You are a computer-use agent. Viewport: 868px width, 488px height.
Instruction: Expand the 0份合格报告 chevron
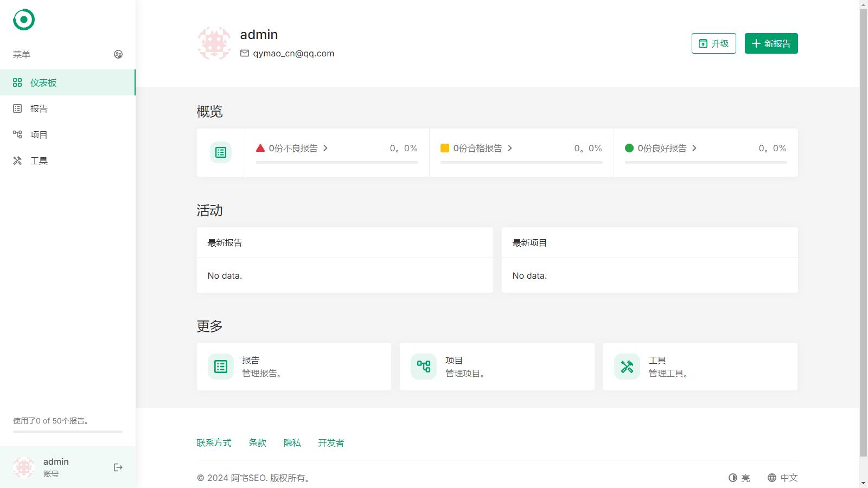click(x=510, y=148)
